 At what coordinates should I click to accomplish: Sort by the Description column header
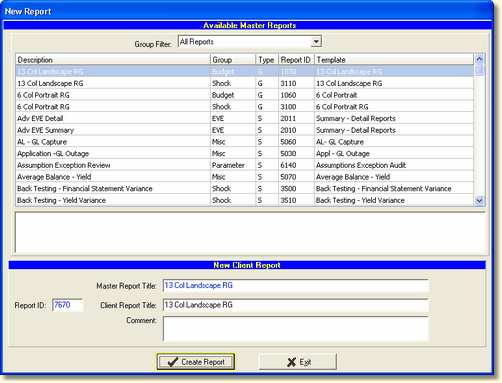pyautogui.click(x=113, y=60)
